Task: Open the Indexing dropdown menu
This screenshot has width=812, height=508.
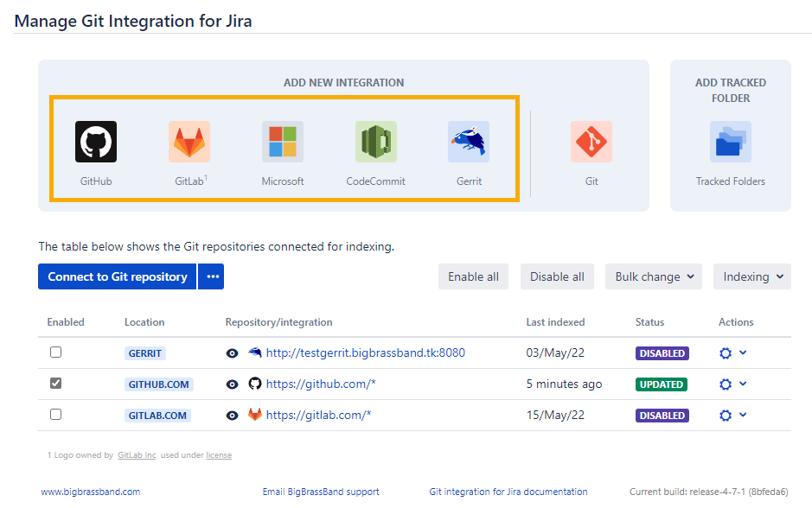Action: 751,276
